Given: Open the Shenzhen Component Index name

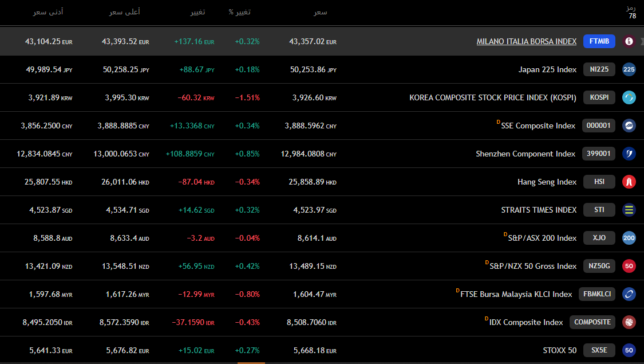Looking at the screenshot, I should pos(526,154).
